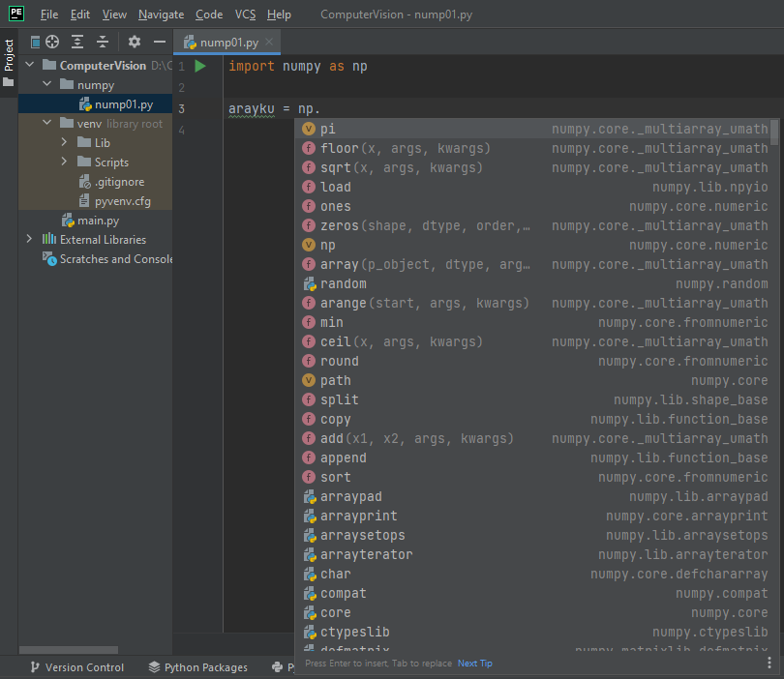
Task: Run the script with green gutter arrow
Action: (200, 66)
